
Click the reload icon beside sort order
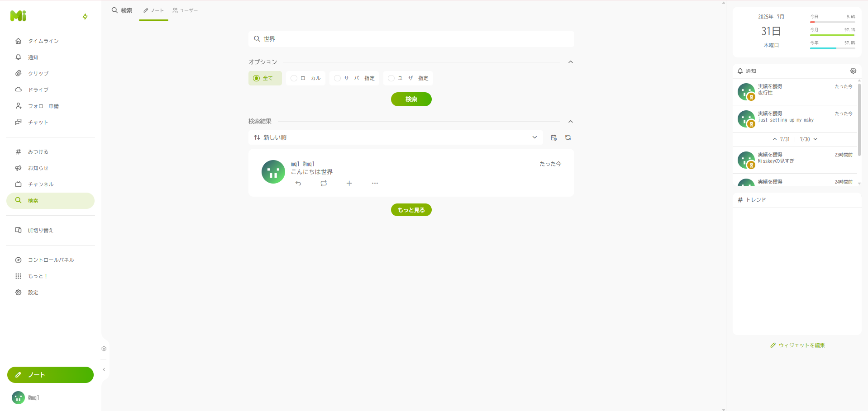pyautogui.click(x=568, y=137)
